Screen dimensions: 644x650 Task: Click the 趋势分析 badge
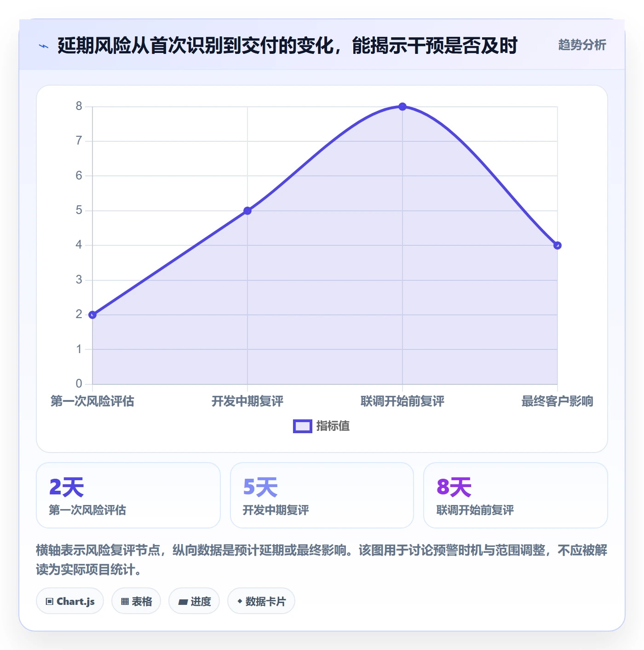[582, 45]
